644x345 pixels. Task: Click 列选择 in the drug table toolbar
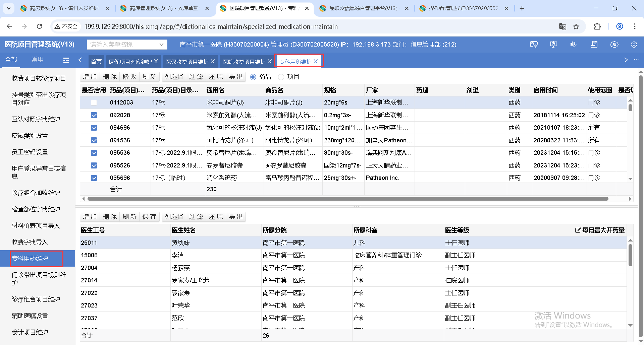click(x=174, y=77)
